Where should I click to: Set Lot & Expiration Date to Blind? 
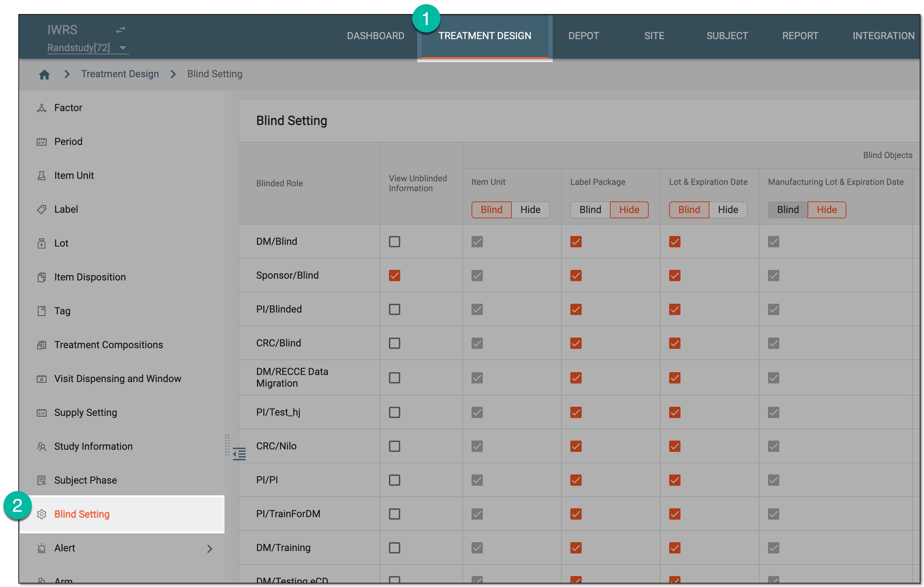coord(689,210)
